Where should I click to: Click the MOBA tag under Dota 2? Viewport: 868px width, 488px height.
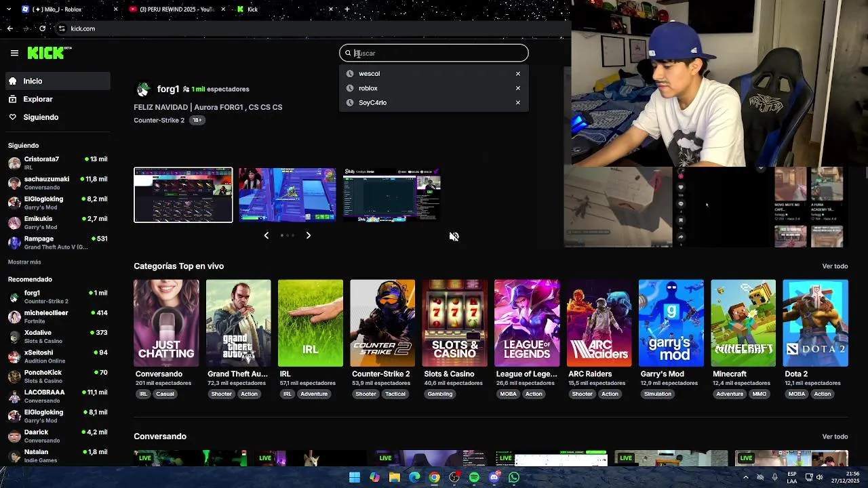coord(797,394)
